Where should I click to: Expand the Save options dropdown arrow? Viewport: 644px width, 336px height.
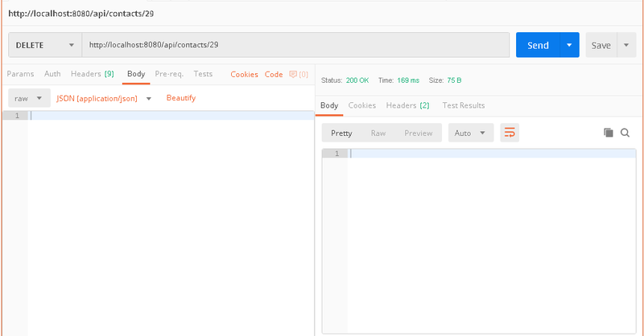pos(626,45)
